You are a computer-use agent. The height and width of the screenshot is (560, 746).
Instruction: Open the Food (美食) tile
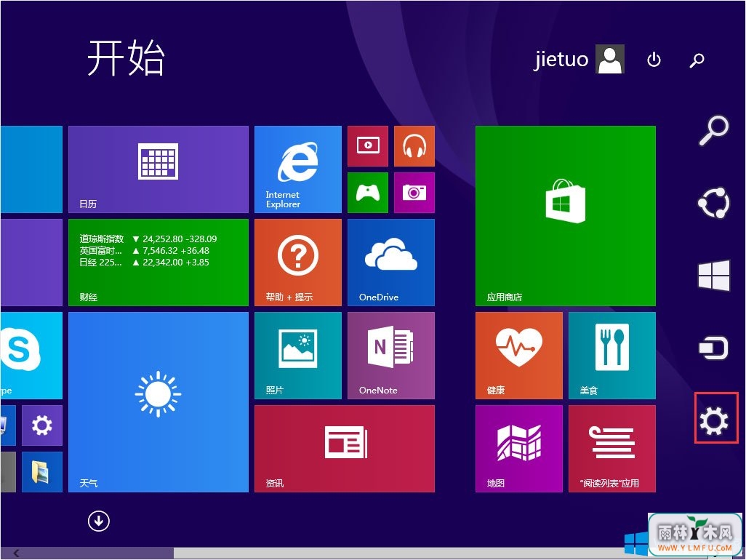(x=611, y=356)
